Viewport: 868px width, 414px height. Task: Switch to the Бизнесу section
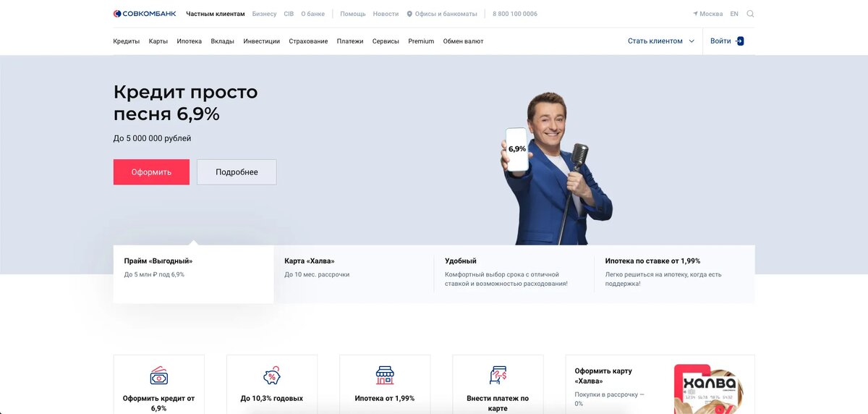click(265, 14)
